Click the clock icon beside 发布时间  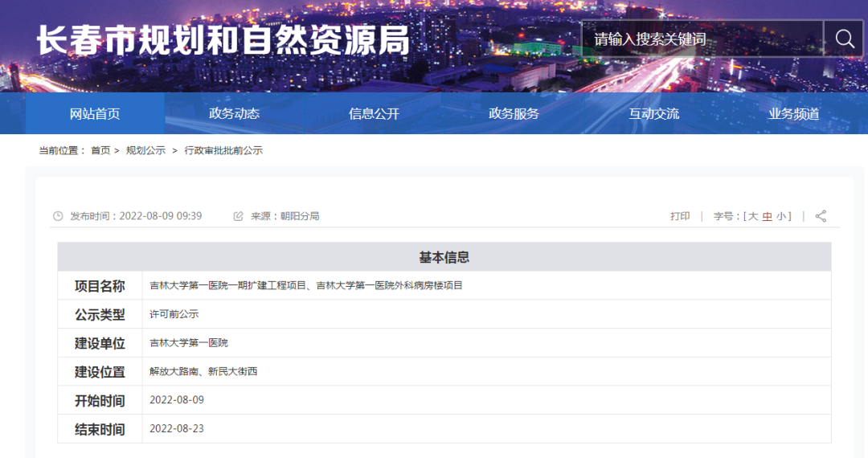pyautogui.click(x=58, y=216)
